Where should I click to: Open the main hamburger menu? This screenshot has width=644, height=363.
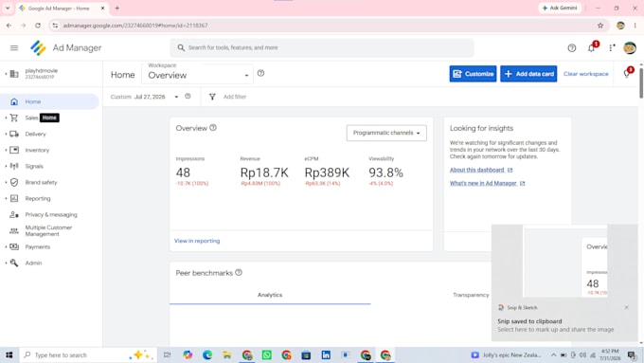(x=14, y=47)
